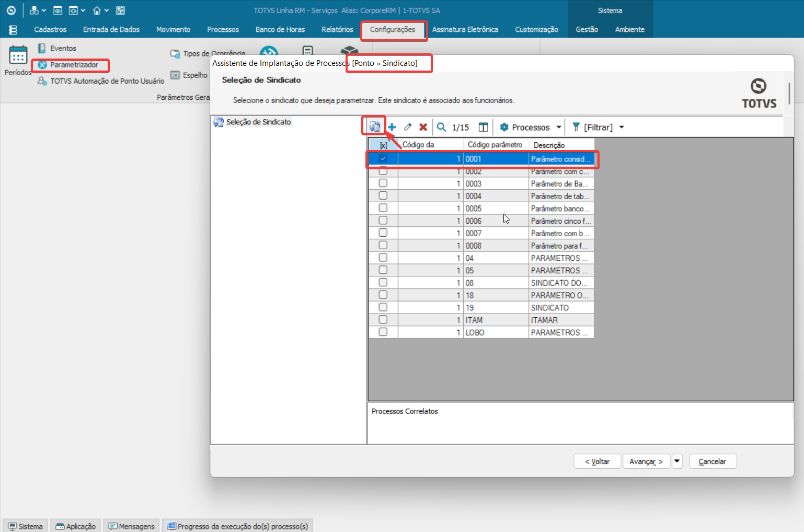Open the Aplicação status bar tab

click(76, 526)
